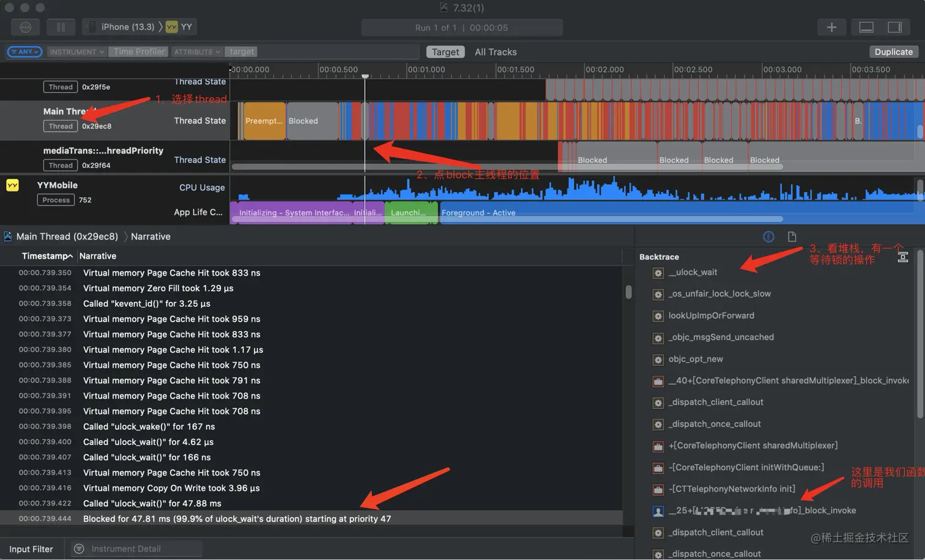The image size is (925, 560).
Task: Click the sharedMultiplexer block_invoke frame icon
Action: coord(658,381)
